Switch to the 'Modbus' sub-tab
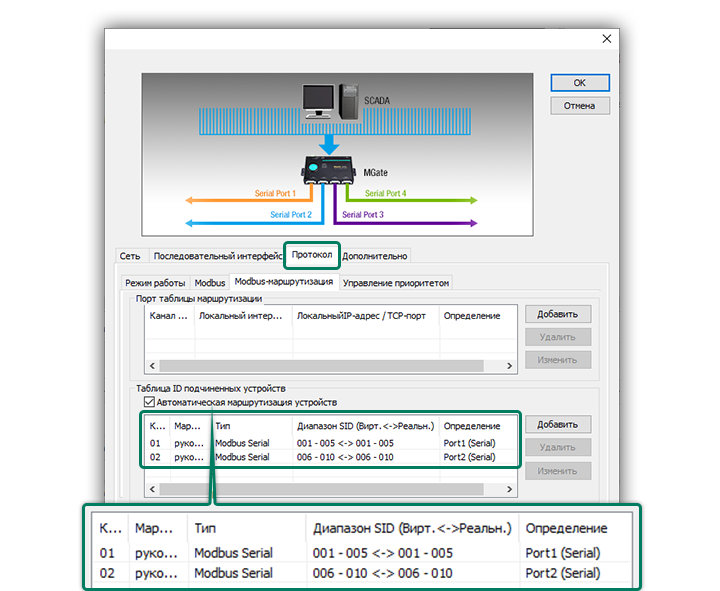Image resolution: width=720 pixels, height=591 pixels. pyautogui.click(x=209, y=283)
